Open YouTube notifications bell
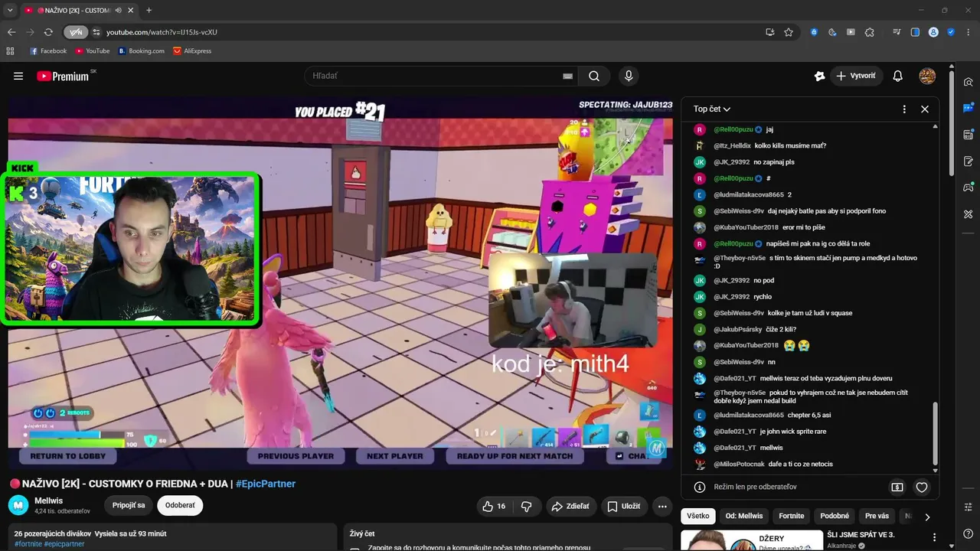The height and width of the screenshot is (551, 980). (898, 76)
